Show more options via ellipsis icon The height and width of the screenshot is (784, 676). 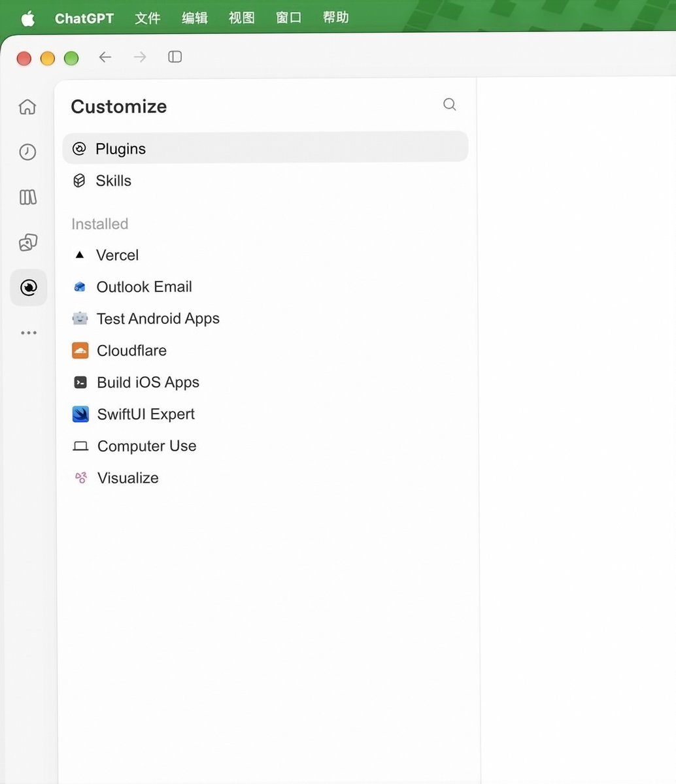pos(29,333)
